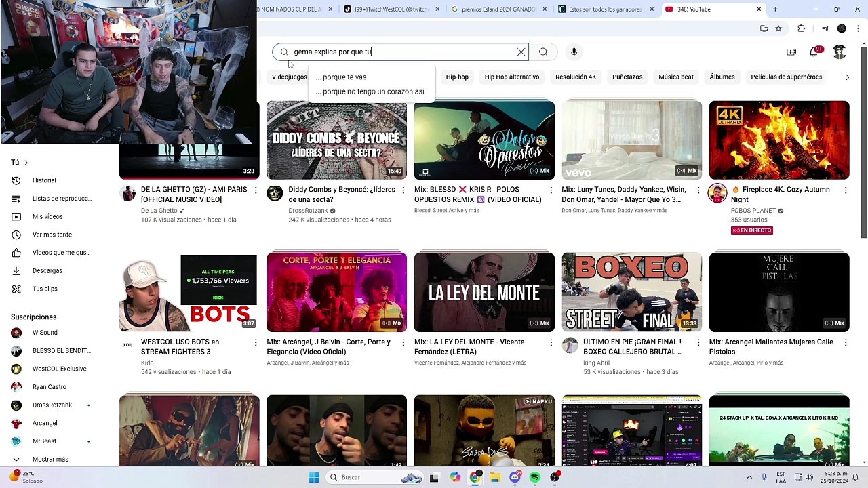Open the YouTube account avatar menu
The width and height of the screenshot is (868, 488).
[x=840, y=52]
